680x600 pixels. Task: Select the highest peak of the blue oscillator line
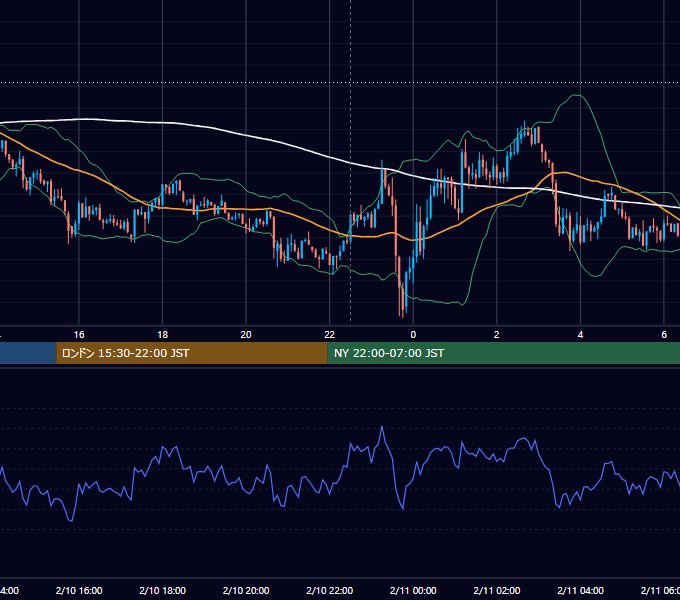click(382, 427)
